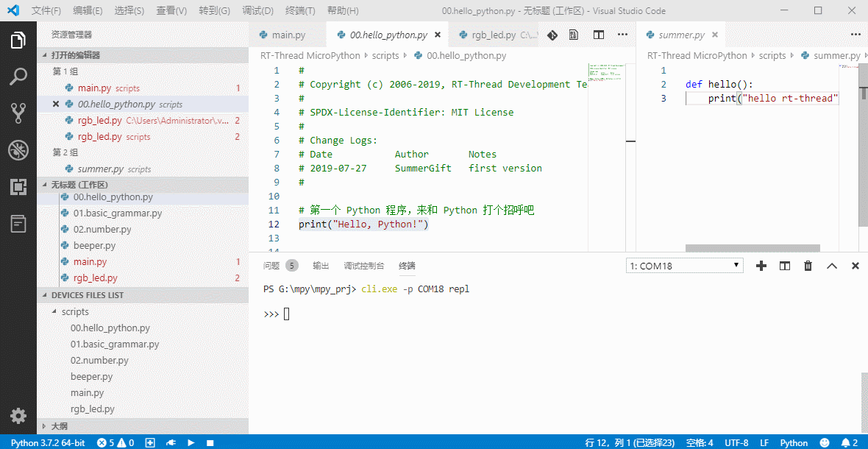Open the Search view in activity bar
The image size is (868, 449).
(18, 77)
